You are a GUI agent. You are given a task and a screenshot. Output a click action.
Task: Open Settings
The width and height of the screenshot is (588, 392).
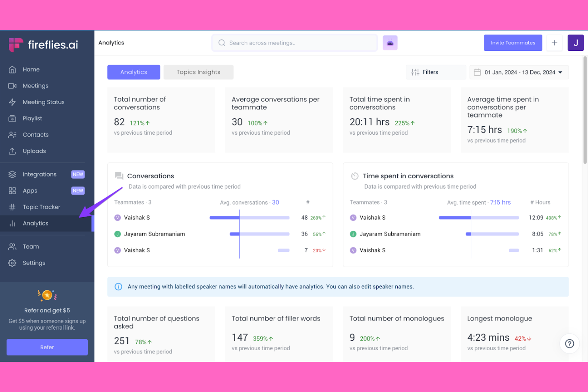click(x=34, y=263)
